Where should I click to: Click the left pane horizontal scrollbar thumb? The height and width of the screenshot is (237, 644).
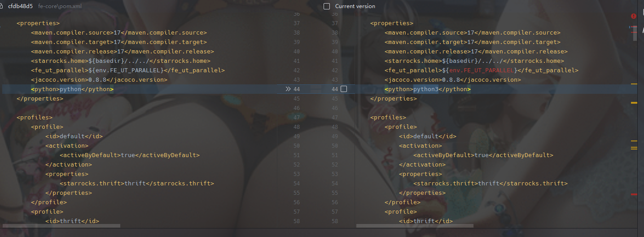tap(61, 225)
